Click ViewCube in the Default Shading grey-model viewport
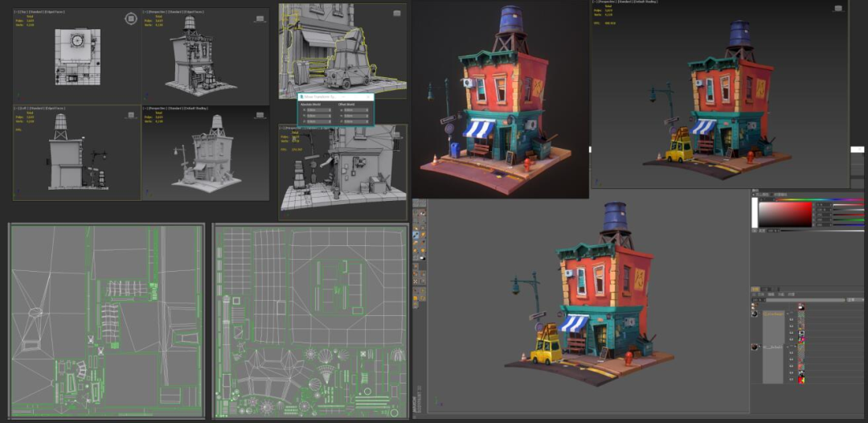868x423 pixels. 259,115
